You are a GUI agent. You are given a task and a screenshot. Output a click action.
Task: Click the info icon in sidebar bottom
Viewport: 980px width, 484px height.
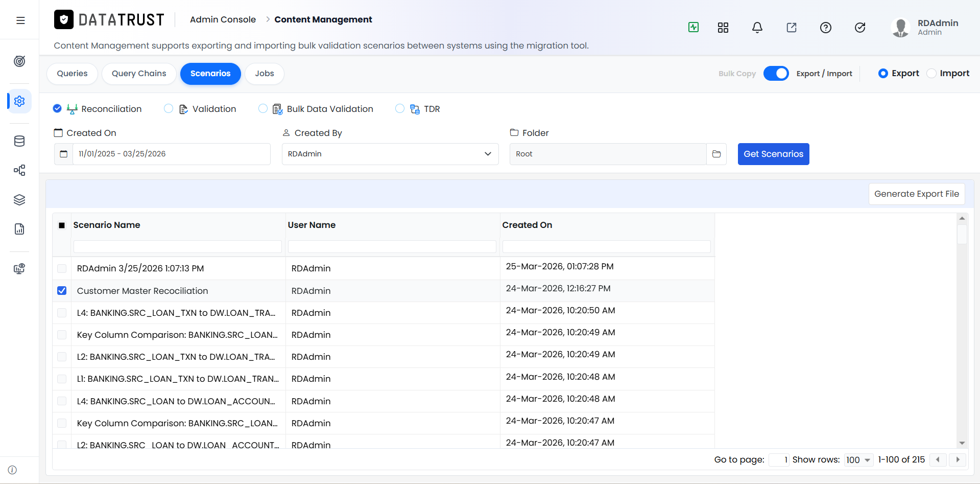(x=12, y=470)
